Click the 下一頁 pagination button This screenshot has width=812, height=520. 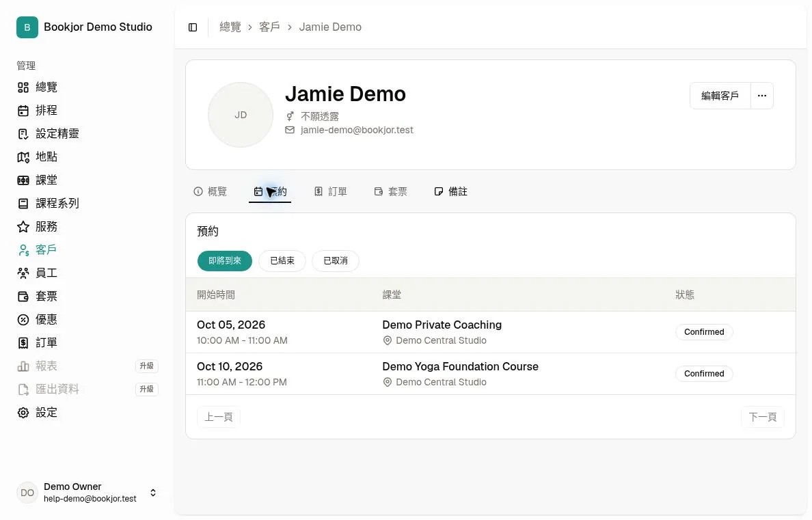[x=763, y=417]
